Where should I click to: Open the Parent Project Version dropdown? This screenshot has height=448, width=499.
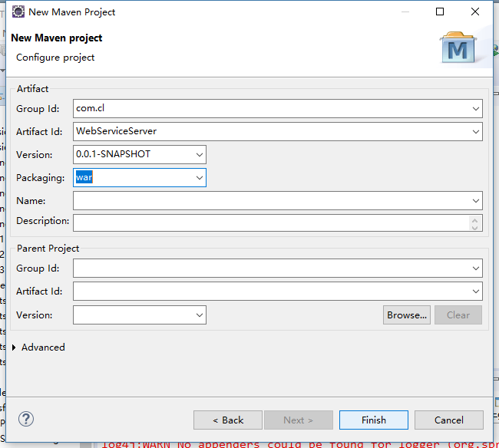coord(200,315)
